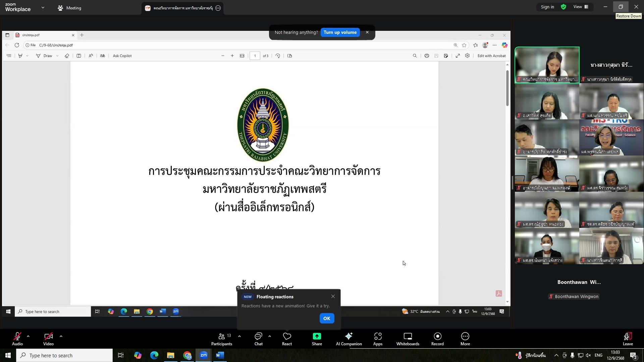Expand highlight color options arrow

tap(27, 56)
